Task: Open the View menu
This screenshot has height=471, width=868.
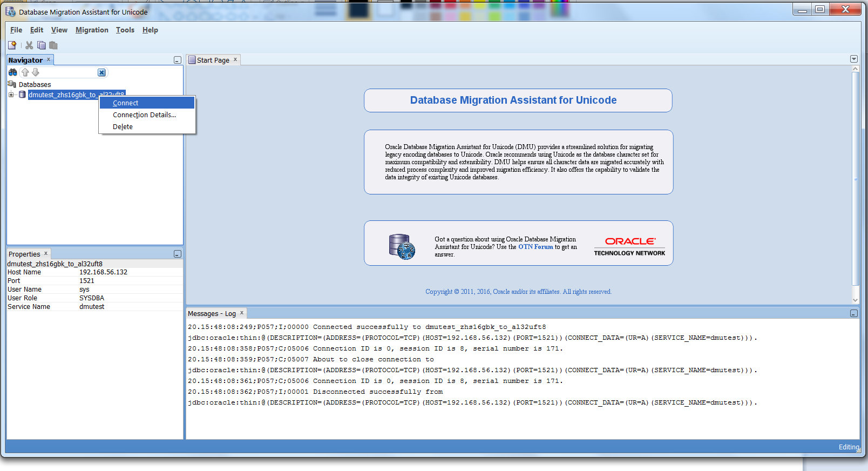Action: point(59,30)
